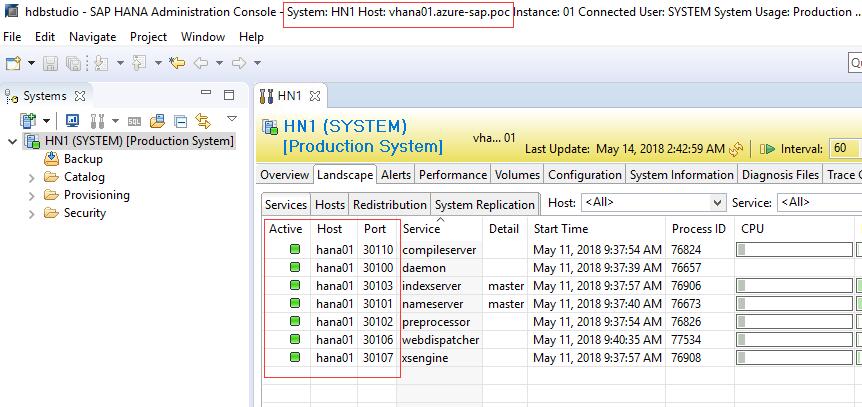This screenshot has height=407, width=862.
Task: Open the File menu
Action: [x=12, y=37]
